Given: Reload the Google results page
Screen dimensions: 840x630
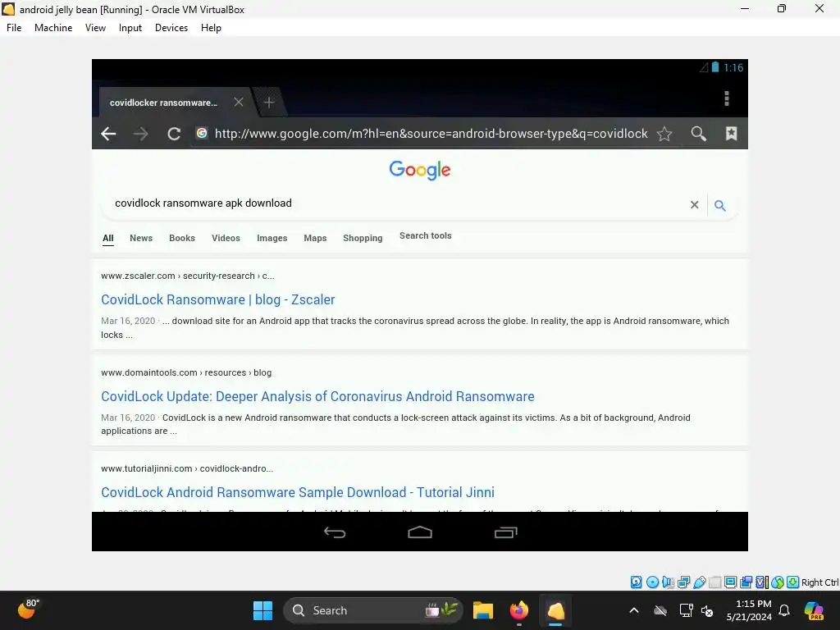Looking at the screenshot, I should tap(174, 134).
